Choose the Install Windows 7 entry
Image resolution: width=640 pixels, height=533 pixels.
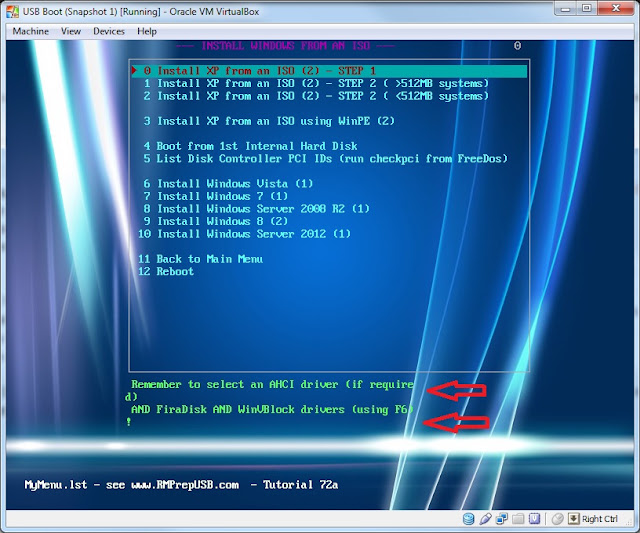tap(216, 196)
